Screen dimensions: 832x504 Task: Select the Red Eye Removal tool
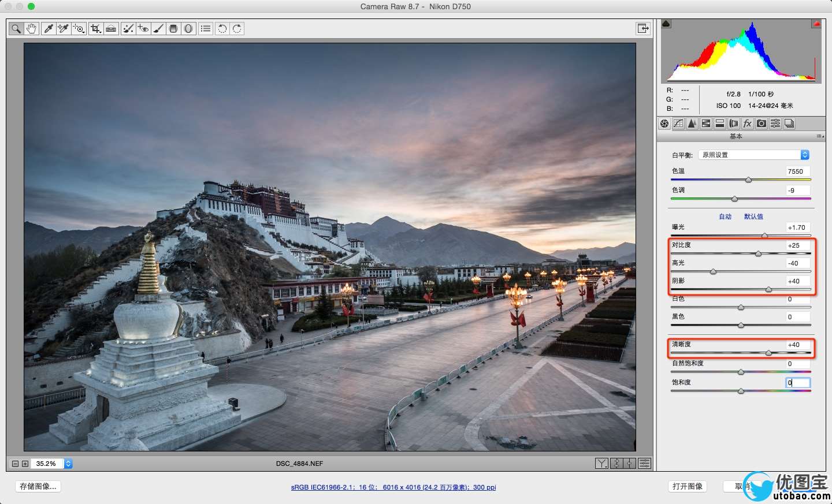[143, 28]
